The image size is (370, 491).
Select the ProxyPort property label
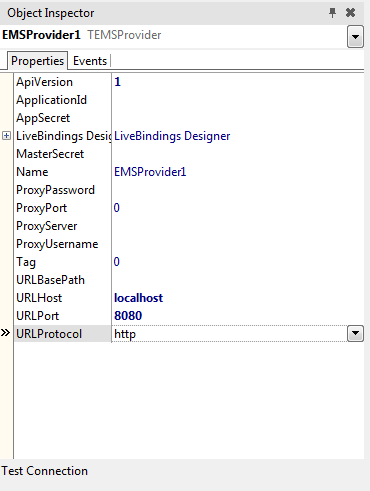pyautogui.click(x=42, y=208)
